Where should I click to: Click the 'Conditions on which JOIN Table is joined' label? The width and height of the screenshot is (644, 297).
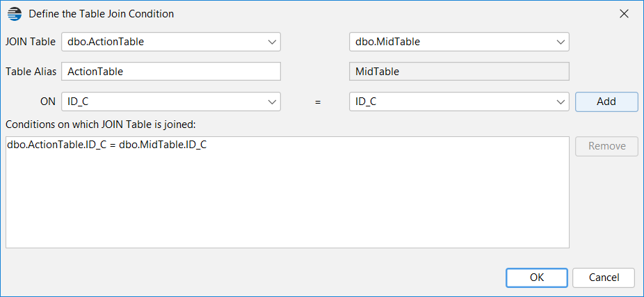pyautogui.click(x=101, y=124)
